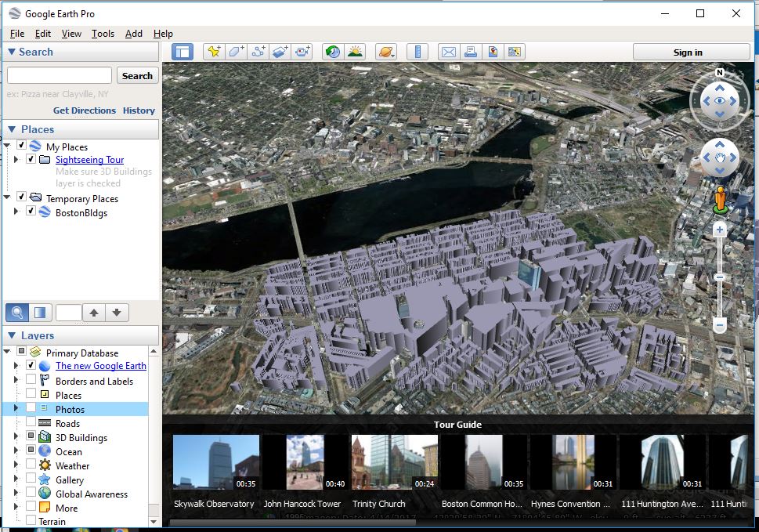Click the Look joystick eye center
The width and height of the screenshot is (759, 532).
point(720,101)
